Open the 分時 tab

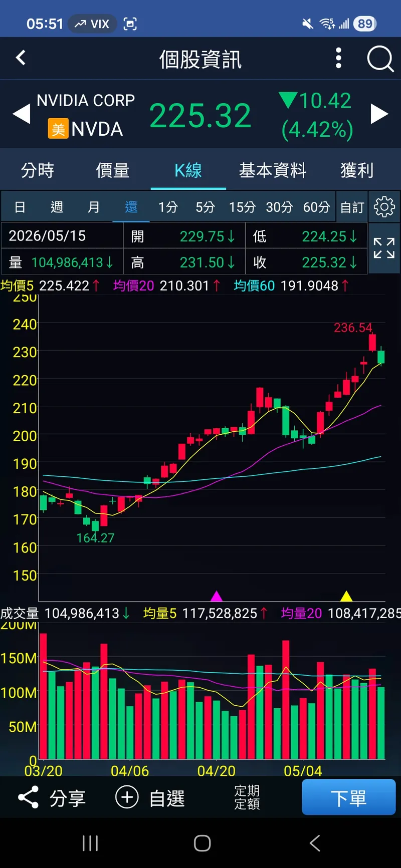[x=38, y=170]
